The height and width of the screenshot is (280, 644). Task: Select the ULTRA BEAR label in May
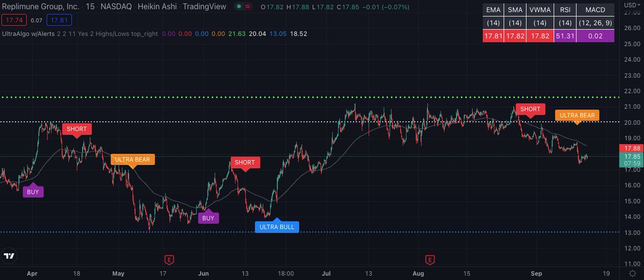click(x=133, y=160)
